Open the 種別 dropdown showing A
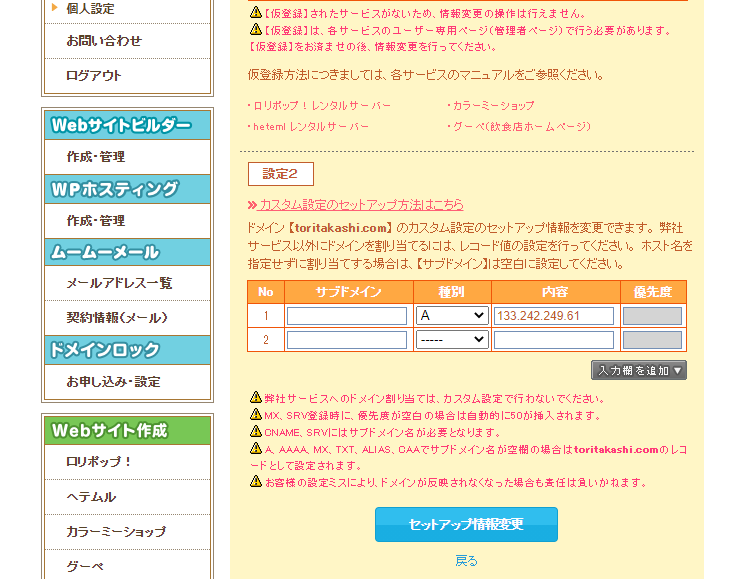Screen dimensions: 745x579 452,316
